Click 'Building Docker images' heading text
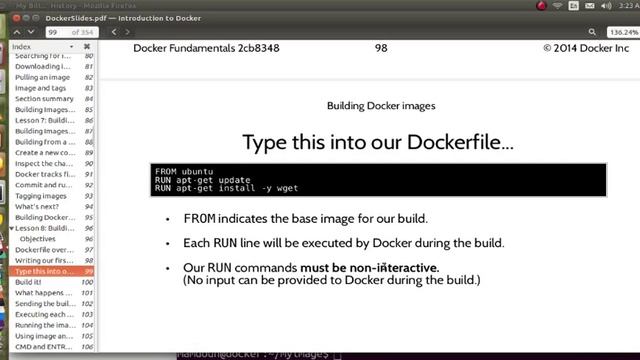 [x=381, y=106]
